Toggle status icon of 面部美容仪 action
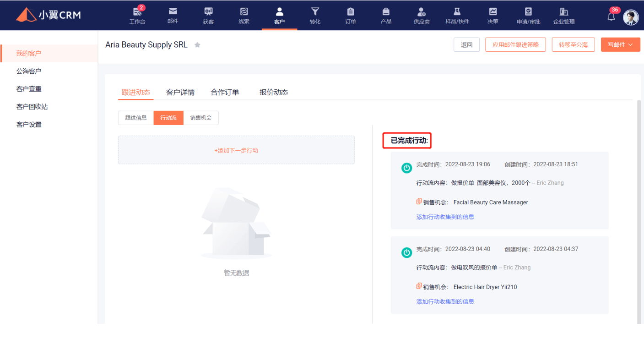 click(406, 168)
